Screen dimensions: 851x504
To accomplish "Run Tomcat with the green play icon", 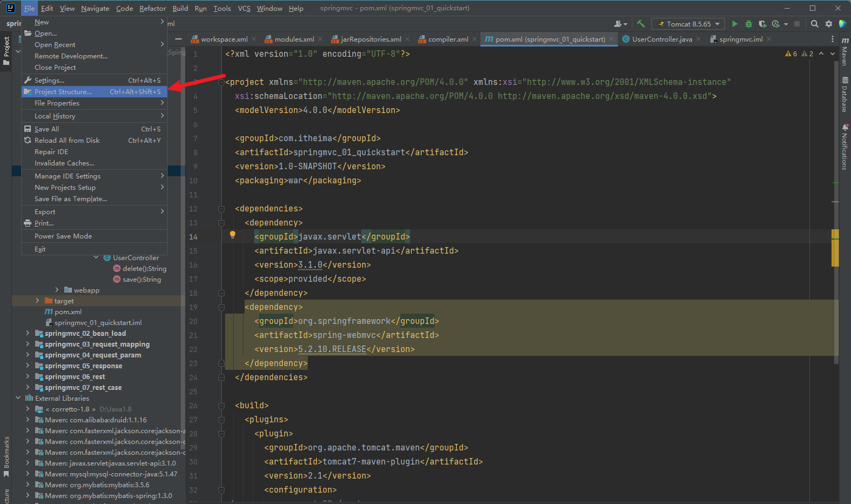I will click(x=735, y=24).
